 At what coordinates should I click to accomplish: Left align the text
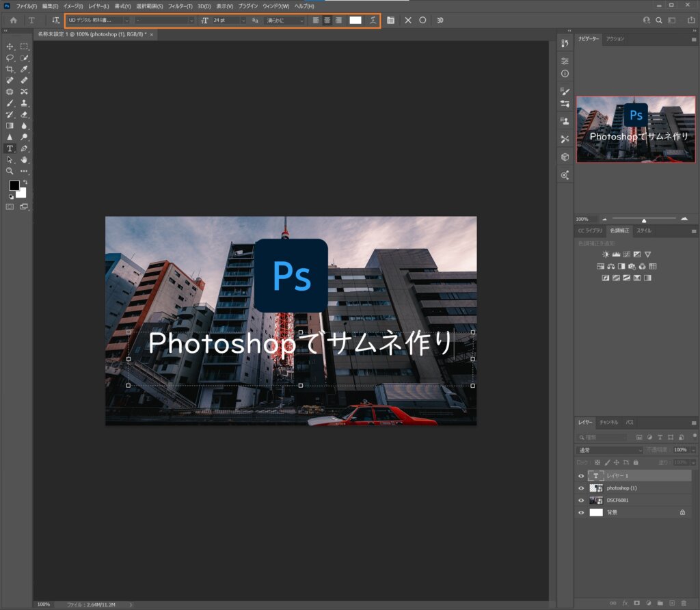point(316,20)
